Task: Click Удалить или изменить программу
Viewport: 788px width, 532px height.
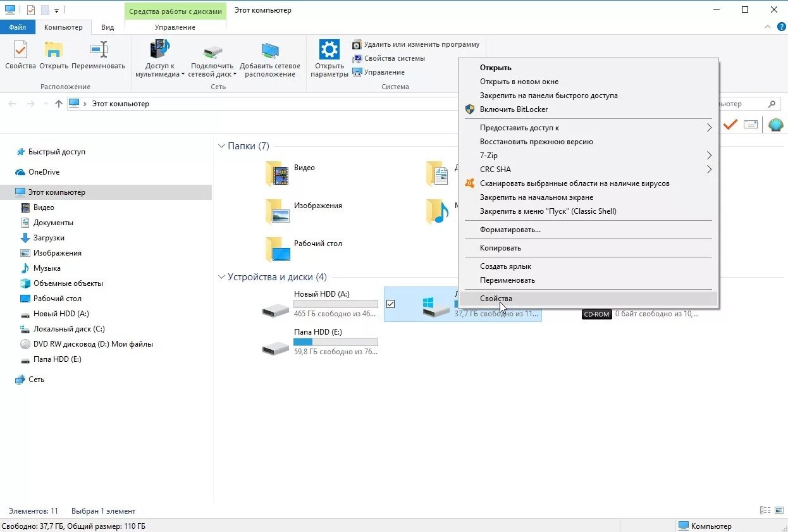Action: [x=421, y=44]
